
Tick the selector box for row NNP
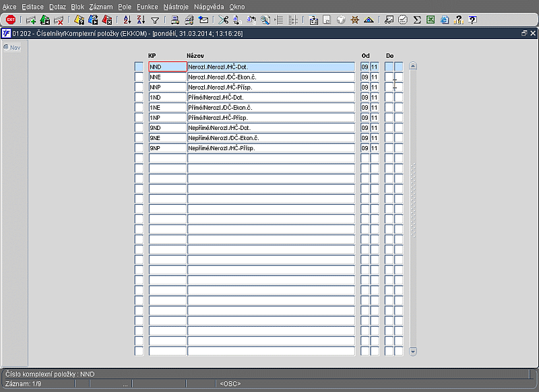point(139,87)
